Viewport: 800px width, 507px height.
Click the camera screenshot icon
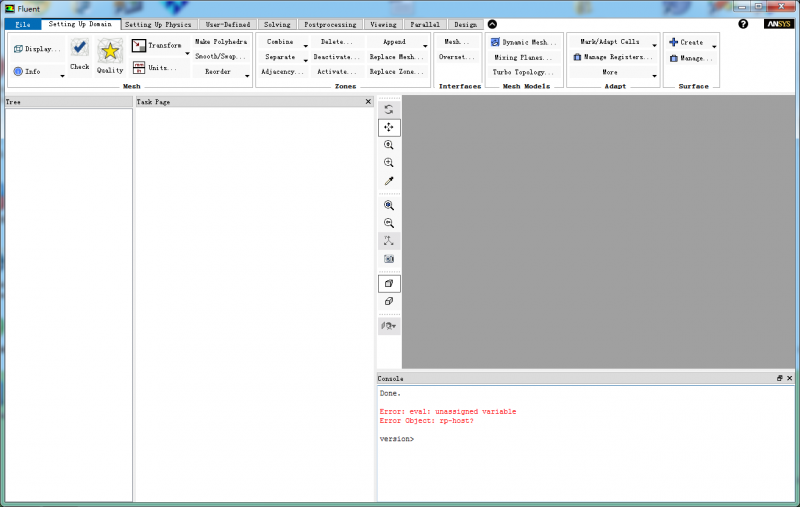(389, 259)
